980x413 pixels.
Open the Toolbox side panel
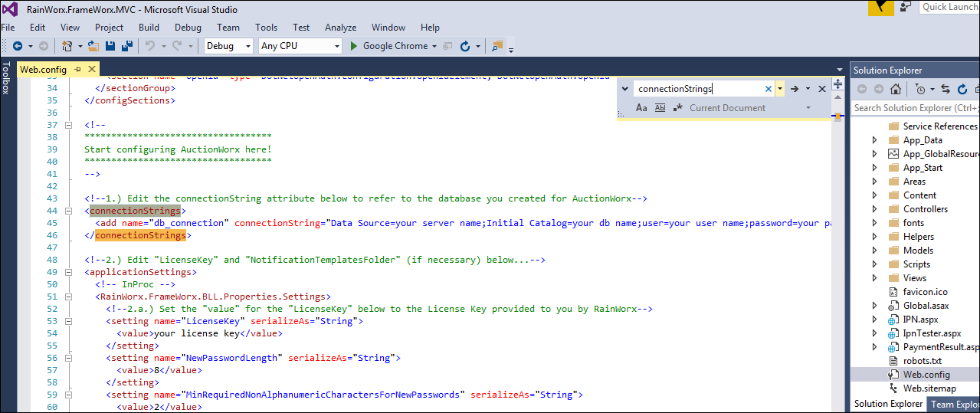6,78
